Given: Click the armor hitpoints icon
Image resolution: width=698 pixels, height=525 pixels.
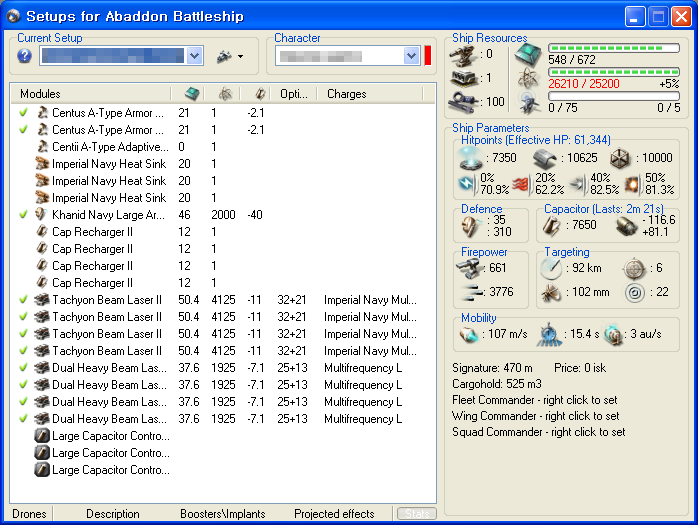Looking at the screenshot, I should tap(545, 158).
